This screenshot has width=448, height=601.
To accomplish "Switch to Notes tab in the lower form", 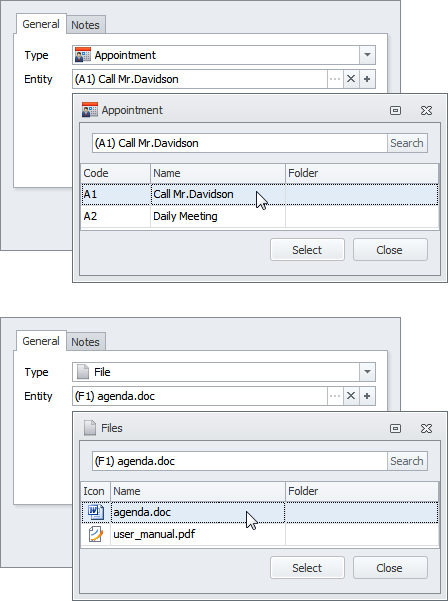I will point(85,342).
